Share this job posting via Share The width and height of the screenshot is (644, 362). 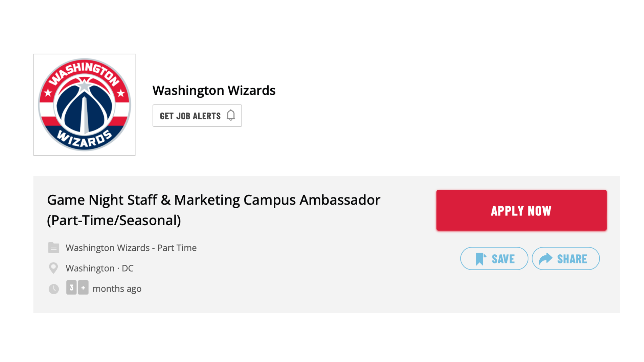(566, 259)
